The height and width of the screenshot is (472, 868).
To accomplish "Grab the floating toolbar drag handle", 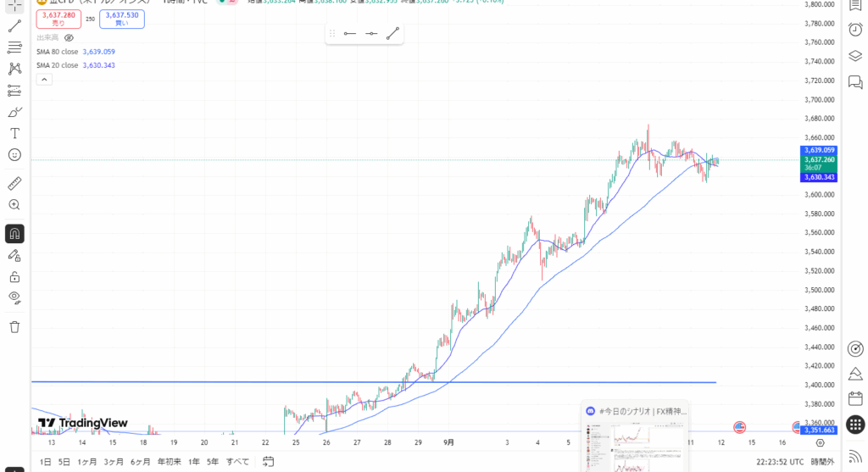I will coord(332,34).
